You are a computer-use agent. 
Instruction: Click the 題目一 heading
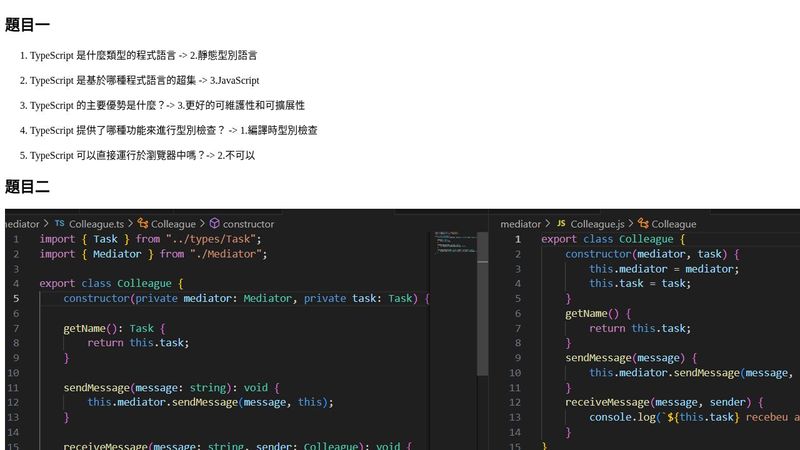[27, 24]
